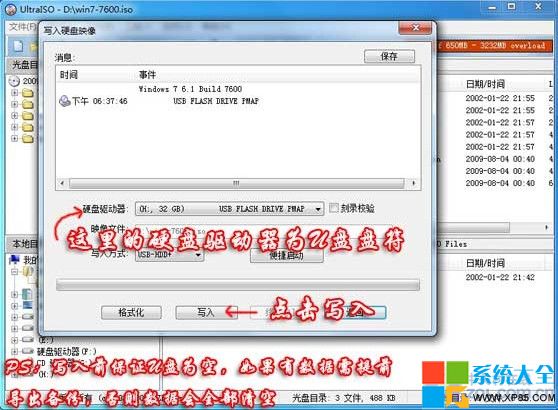Image resolution: width=558 pixels, height=410 pixels.
Task: Click the write progress bar
Action: pos(238,285)
